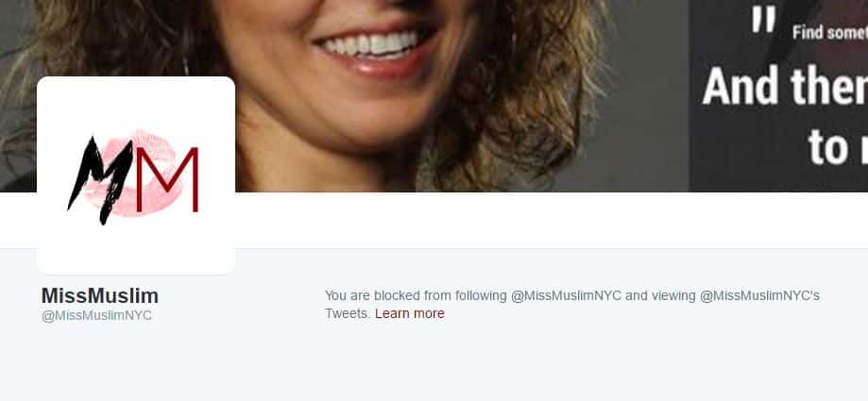Click the dark quote panel on banner
The height and width of the screenshot is (401, 868).
click(x=777, y=95)
